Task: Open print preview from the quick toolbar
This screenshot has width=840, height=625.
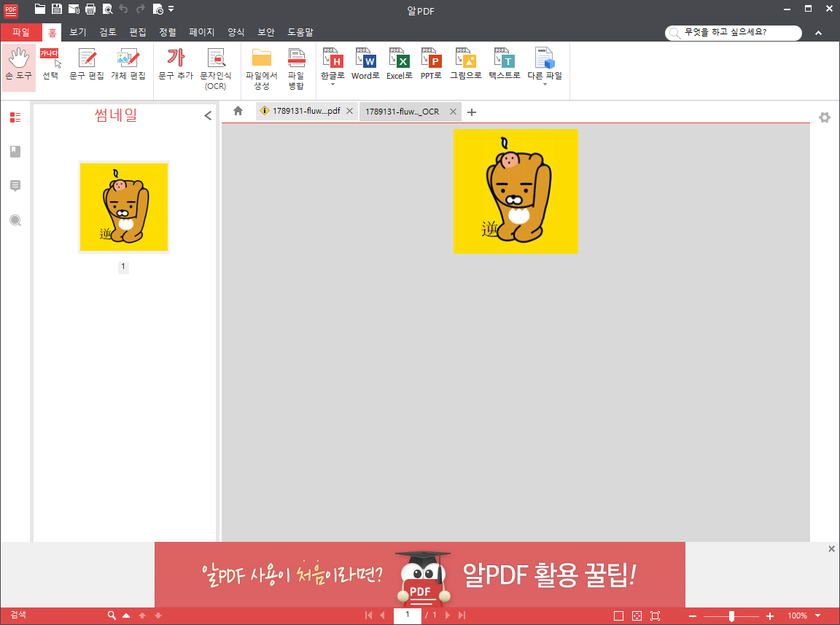Action: (x=108, y=9)
